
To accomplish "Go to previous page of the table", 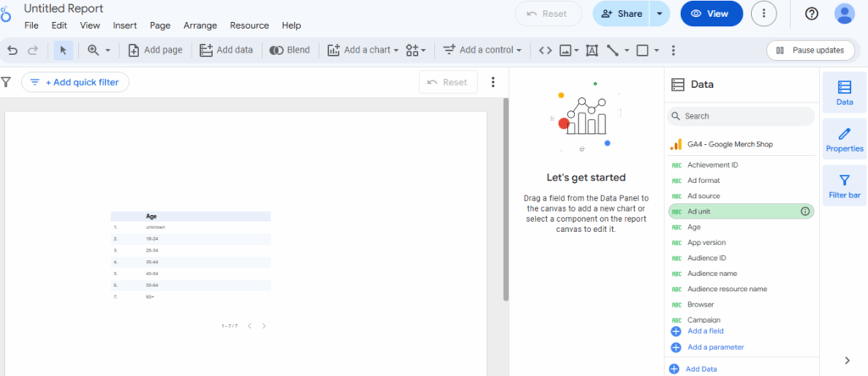I will [250, 326].
